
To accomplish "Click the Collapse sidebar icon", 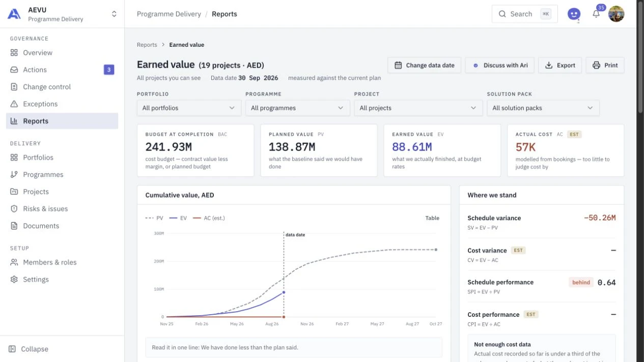I will 13,349.
